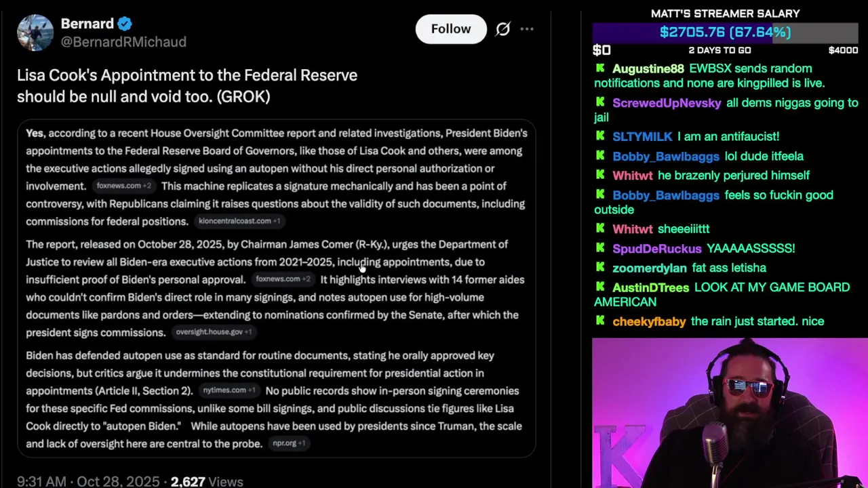Open the nytimes.com +1 source chip
The height and width of the screenshot is (488, 868).
point(229,390)
